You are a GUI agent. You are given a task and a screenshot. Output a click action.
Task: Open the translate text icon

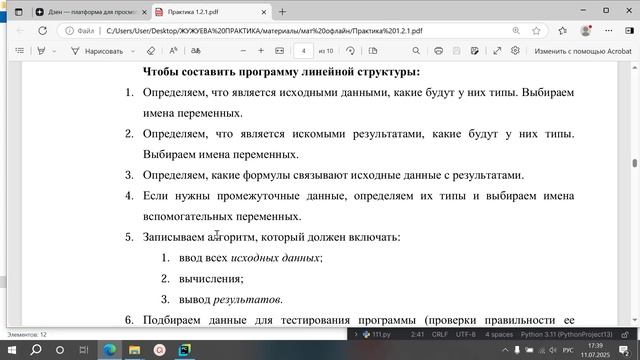tap(196, 51)
